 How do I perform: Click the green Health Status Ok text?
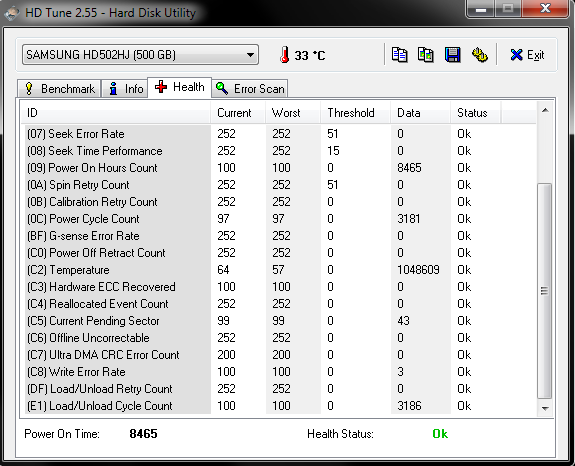pyautogui.click(x=440, y=434)
